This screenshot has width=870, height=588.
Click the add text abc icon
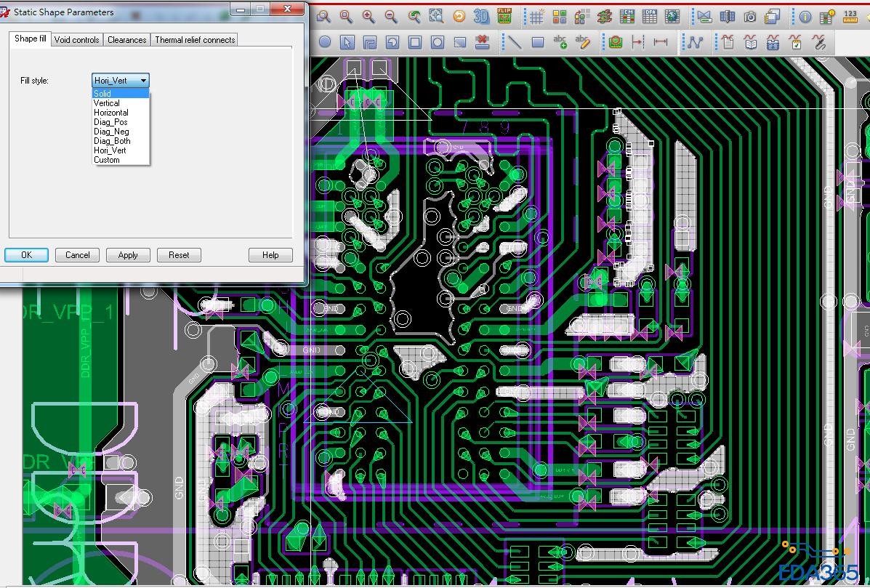(x=560, y=42)
